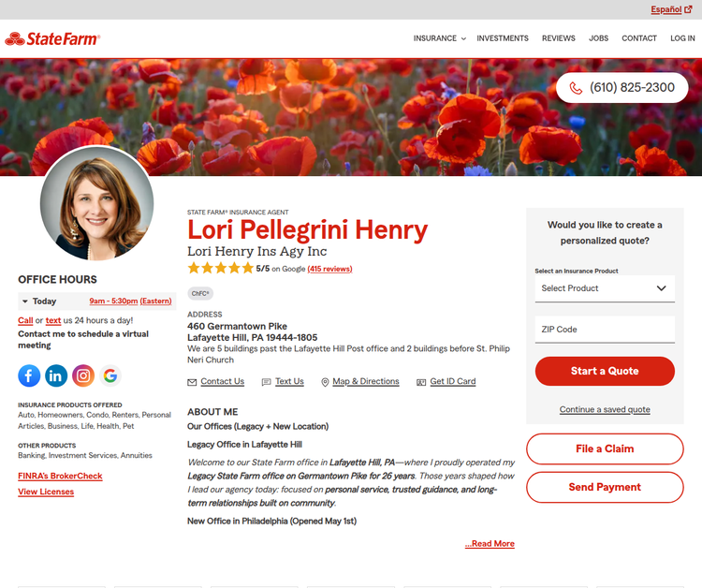Open the Google business icon
This screenshot has width=702, height=588.
[110, 375]
